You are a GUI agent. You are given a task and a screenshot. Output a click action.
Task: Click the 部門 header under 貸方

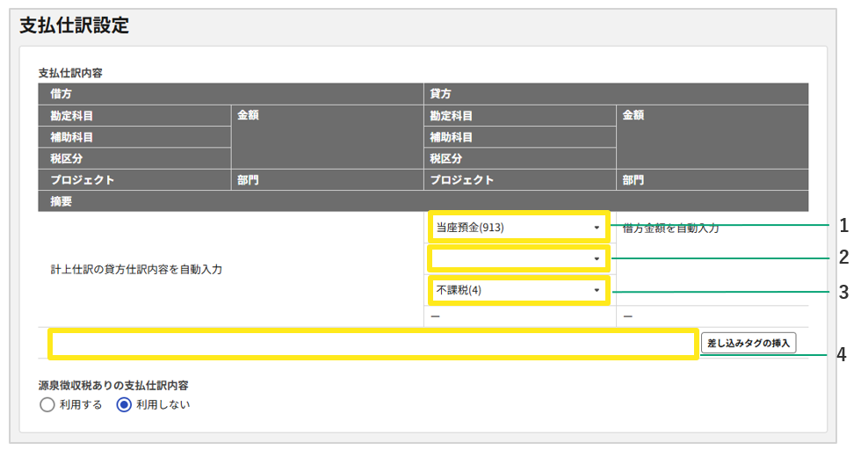pyautogui.click(x=633, y=180)
